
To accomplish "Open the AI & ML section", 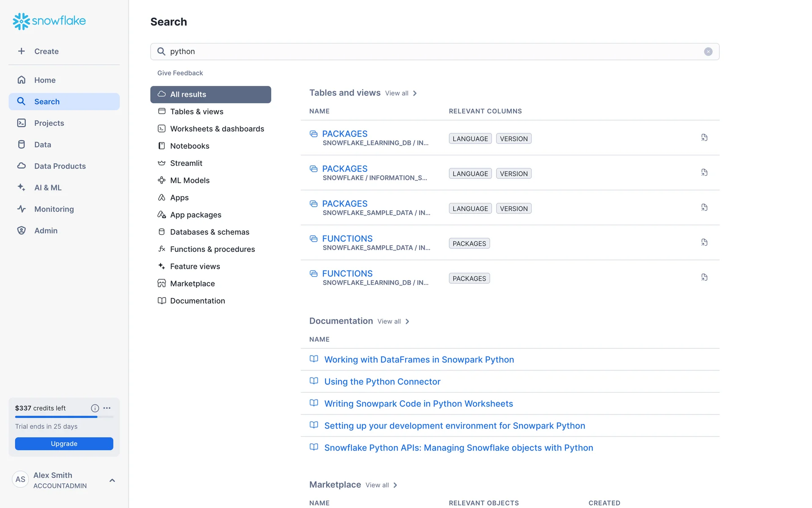I will click(48, 188).
